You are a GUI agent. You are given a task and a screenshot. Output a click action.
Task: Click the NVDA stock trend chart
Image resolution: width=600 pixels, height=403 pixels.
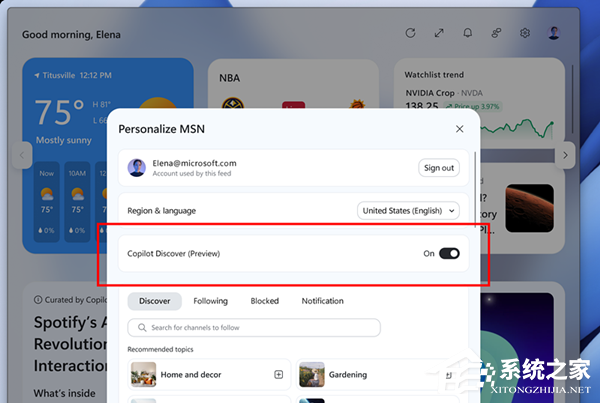[x=517, y=129]
